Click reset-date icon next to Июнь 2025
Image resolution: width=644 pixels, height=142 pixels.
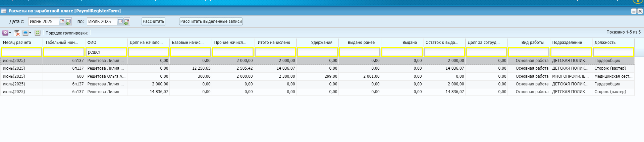pyautogui.click(x=68, y=22)
